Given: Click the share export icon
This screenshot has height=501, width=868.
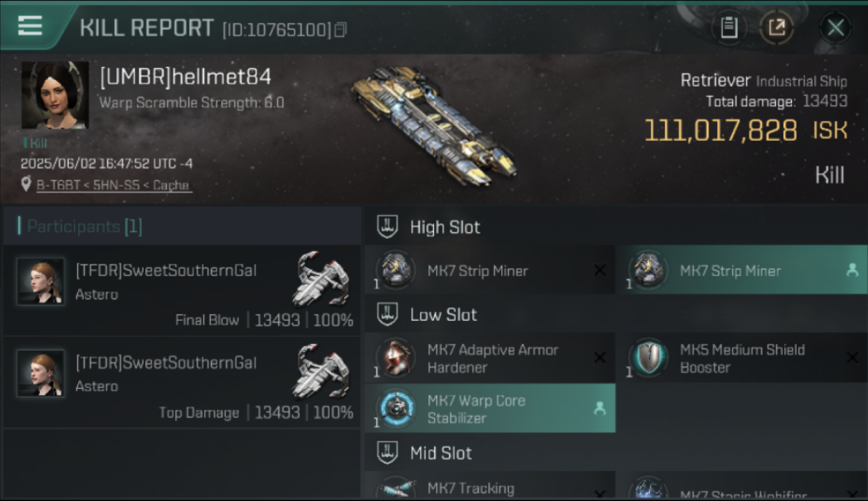Looking at the screenshot, I should pos(777,28).
